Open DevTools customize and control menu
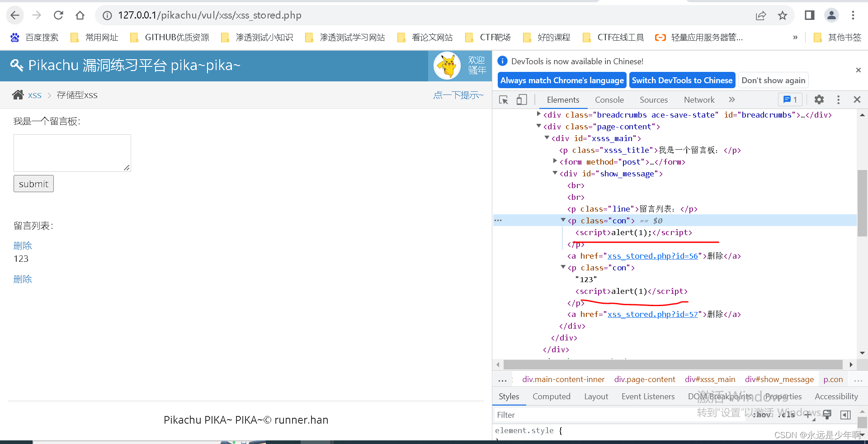The height and width of the screenshot is (444, 868). tap(839, 99)
